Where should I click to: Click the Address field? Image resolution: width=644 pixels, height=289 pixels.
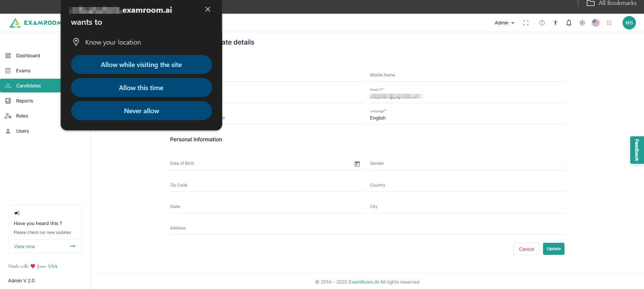point(367,228)
